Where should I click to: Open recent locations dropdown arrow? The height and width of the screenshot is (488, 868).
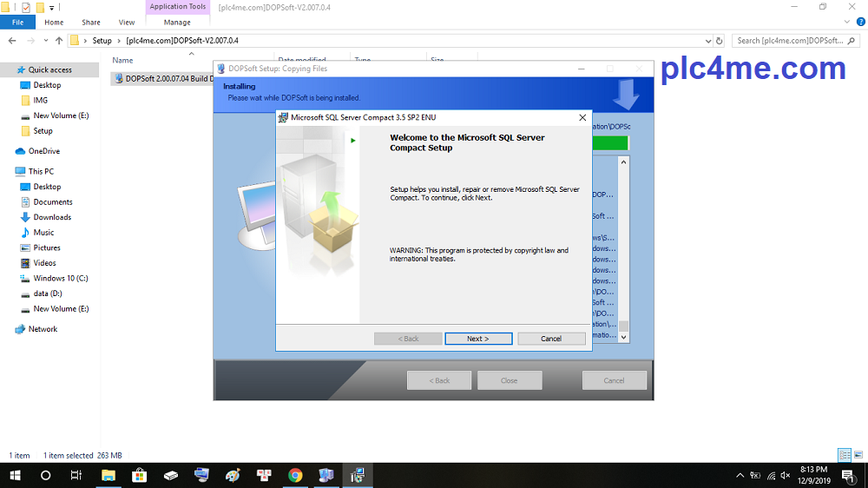[46, 40]
